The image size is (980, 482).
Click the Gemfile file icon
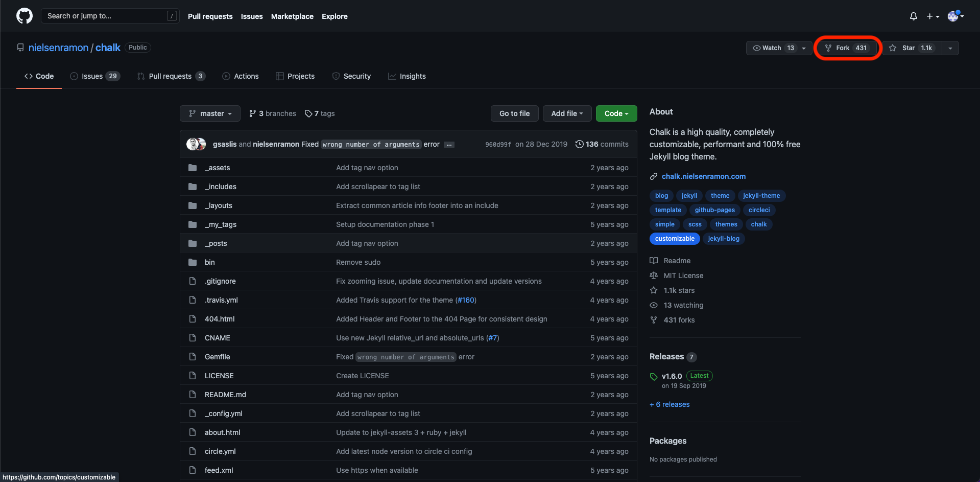pos(193,357)
